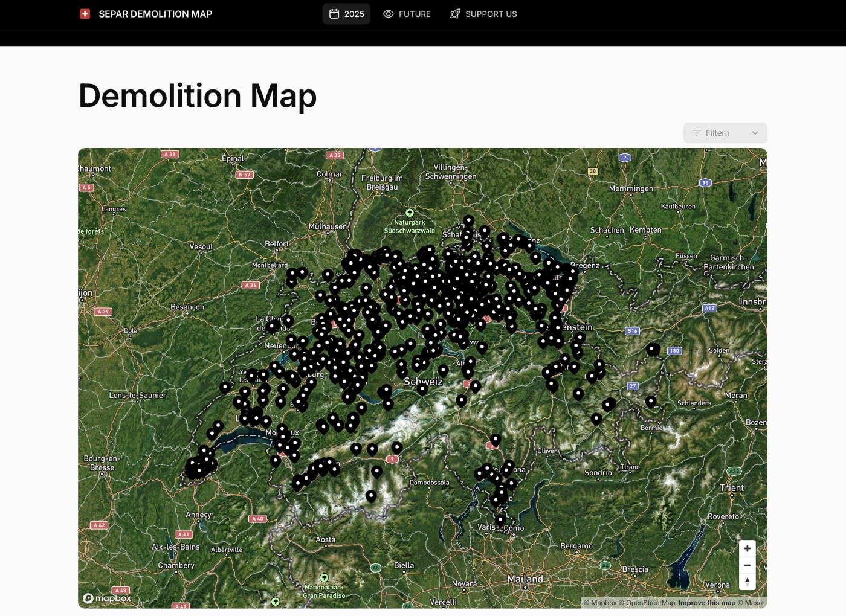Screen dimensions: 846x616
Task: Open the Filtern dropdown
Action: click(725, 133)
